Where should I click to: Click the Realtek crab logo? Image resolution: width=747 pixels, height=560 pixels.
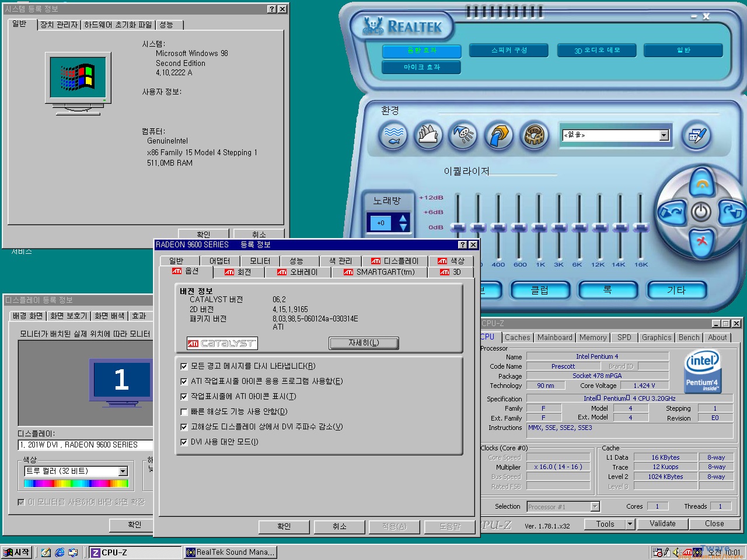point(373,25)
